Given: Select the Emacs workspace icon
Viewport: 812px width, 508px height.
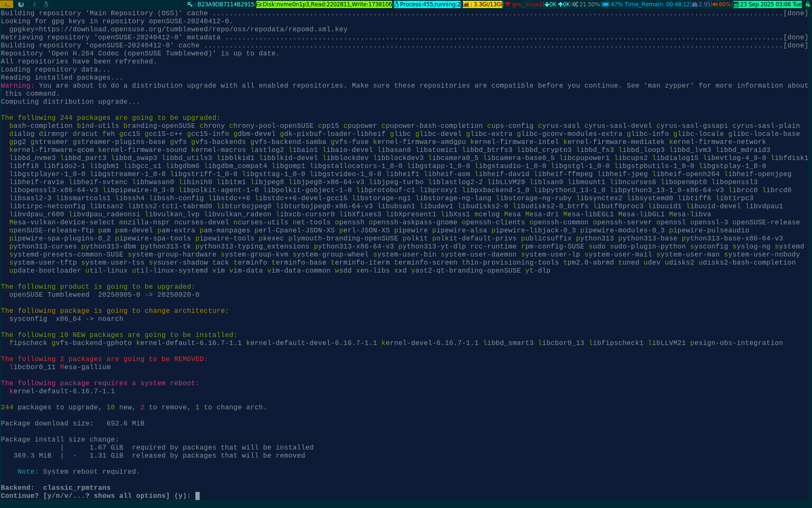Looking at the screenshot, I should pos(34,4).
